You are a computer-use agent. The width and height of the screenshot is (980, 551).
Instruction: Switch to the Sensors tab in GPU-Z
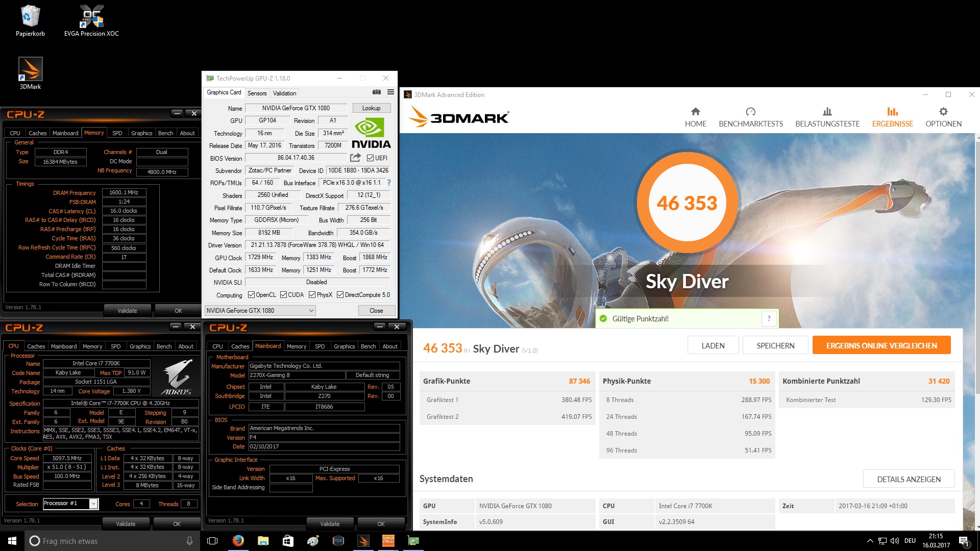click(257, 93)
